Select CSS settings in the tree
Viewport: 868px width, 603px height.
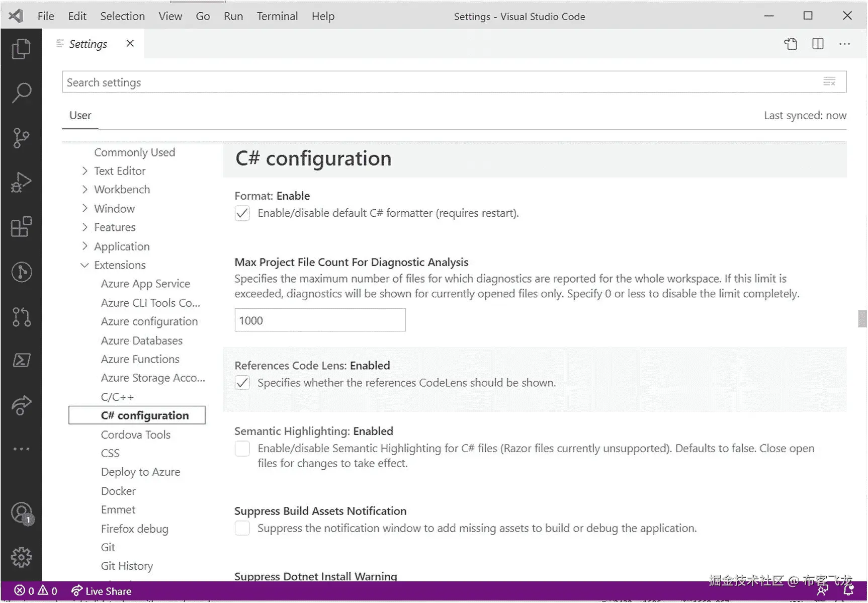tap(110, 453)
